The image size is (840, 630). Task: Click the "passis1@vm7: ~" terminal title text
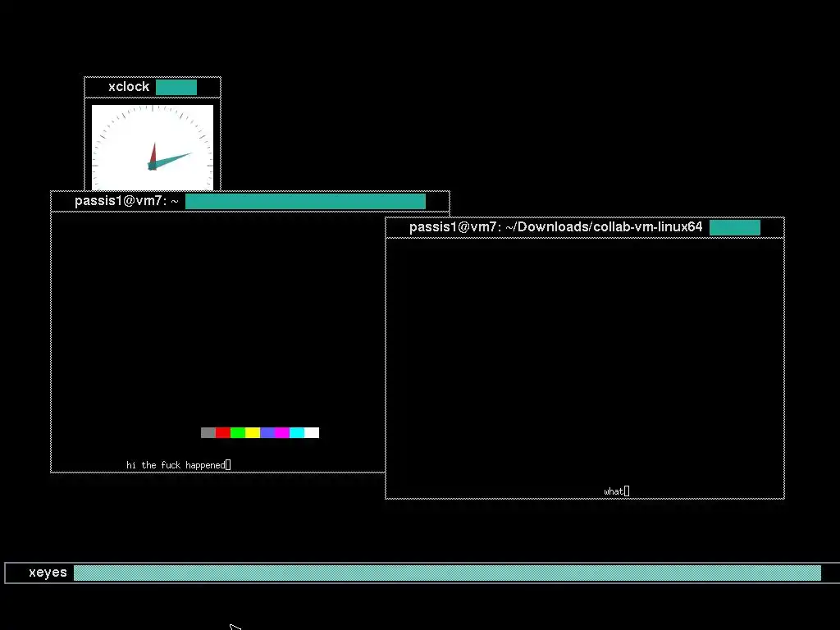pyautogui.click(x=126, y=201)
